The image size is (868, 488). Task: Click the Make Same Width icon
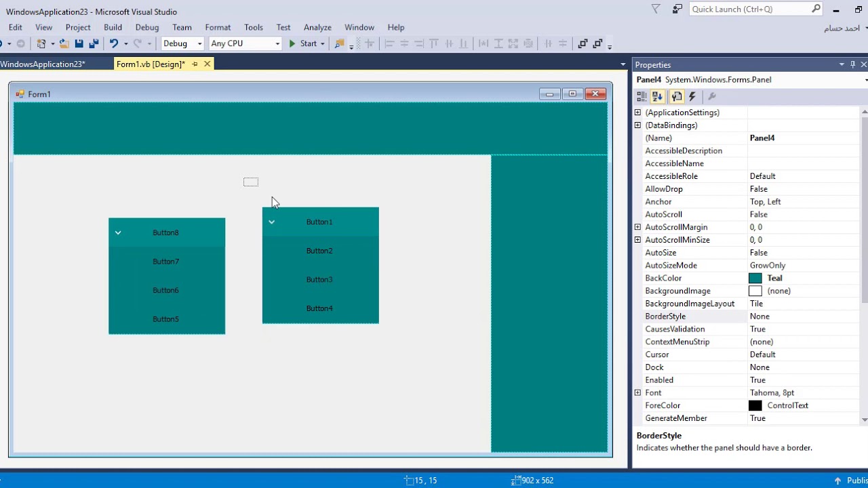pos(484,43)
